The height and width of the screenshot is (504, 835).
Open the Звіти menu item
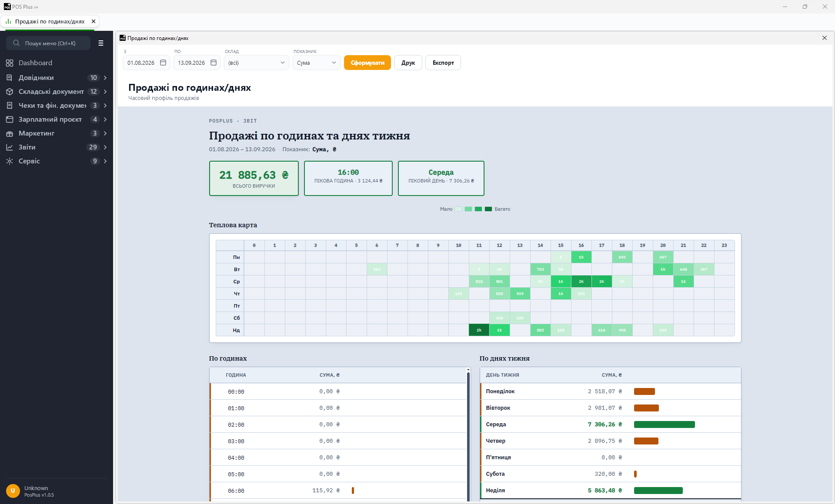pyautogui.click(x=57, y=147)
